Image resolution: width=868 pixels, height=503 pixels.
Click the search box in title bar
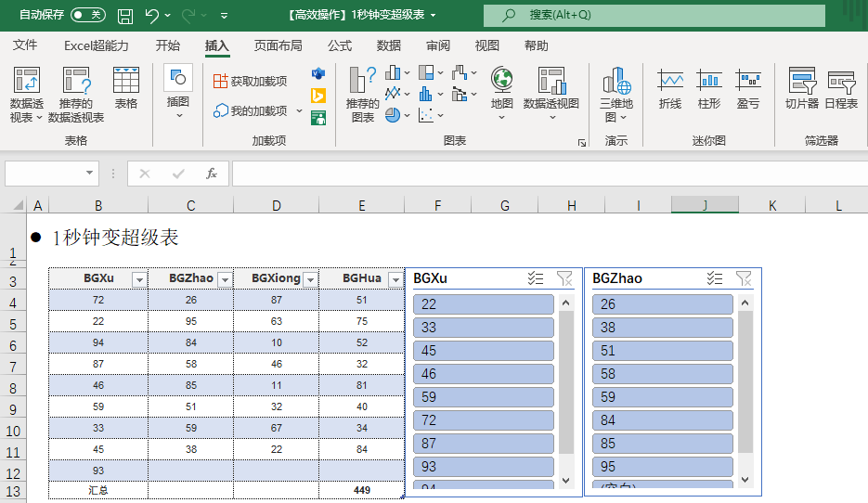tap(654, 15)
